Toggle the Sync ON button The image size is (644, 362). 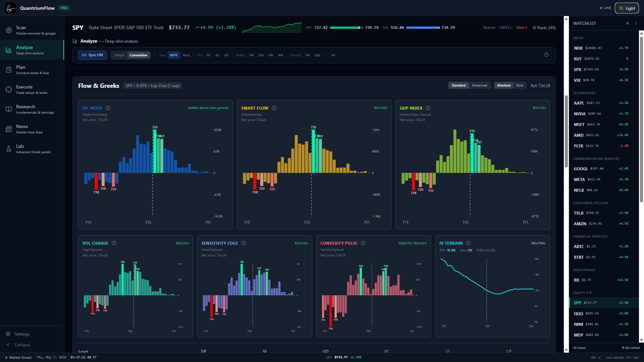pos(92,55)
